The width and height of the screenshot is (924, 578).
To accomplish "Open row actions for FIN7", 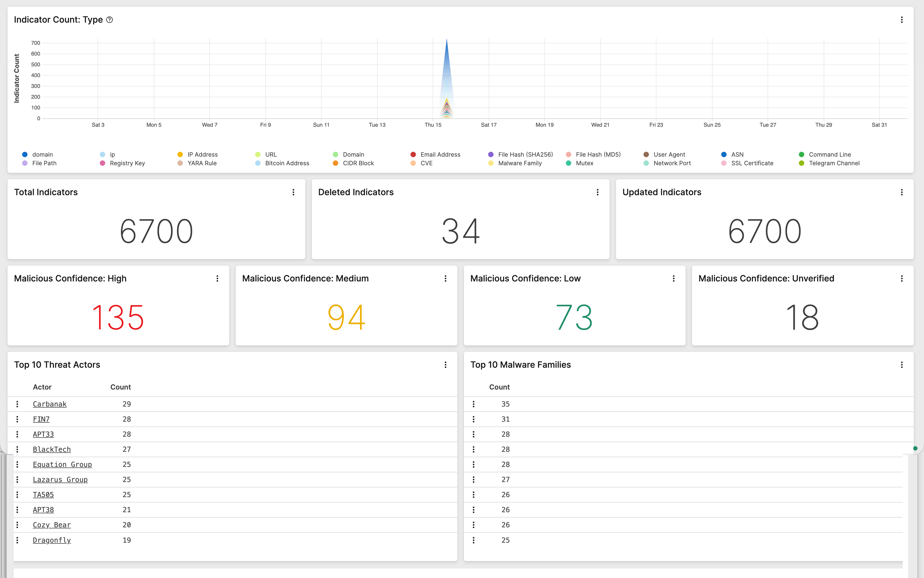I will pyautogui.click(x=17, y=419).
